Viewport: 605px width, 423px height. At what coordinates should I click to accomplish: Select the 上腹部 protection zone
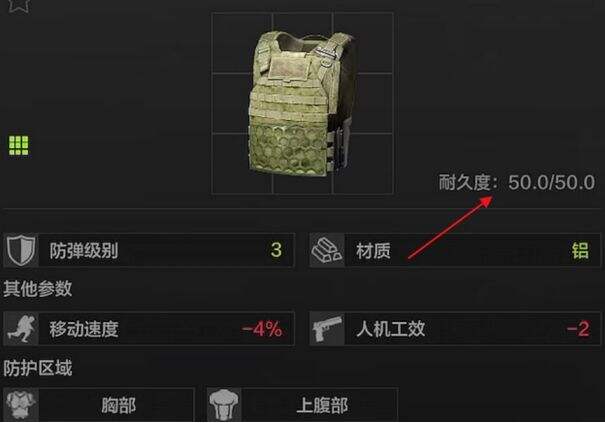(x=302, y=404)
